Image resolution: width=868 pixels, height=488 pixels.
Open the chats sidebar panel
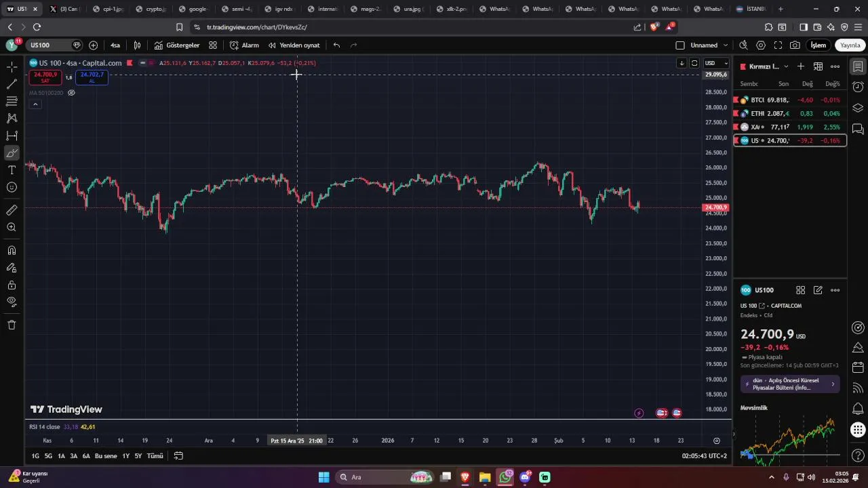pos(858,129)
